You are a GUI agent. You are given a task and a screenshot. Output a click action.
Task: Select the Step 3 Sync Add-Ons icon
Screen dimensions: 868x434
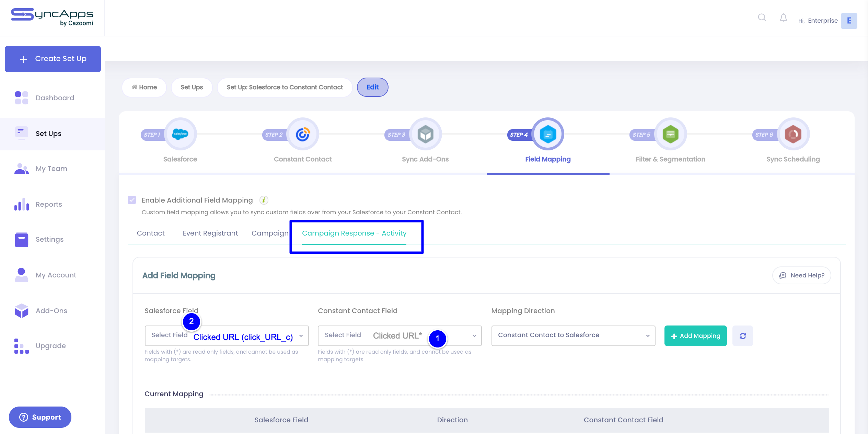[425, 134]
